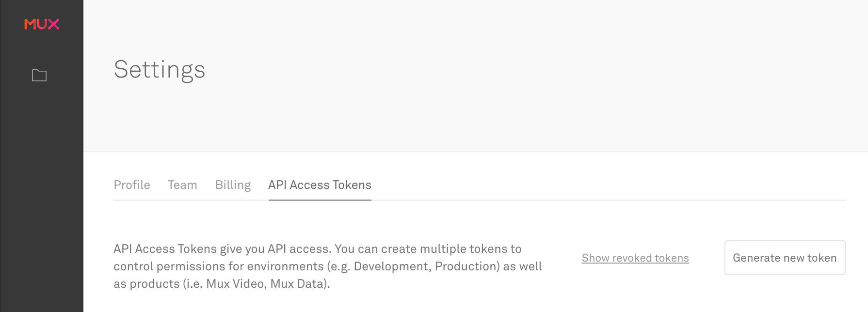Click the API Access Tokens description paragraph
868x312 pixels.
(x=328, y=266)
